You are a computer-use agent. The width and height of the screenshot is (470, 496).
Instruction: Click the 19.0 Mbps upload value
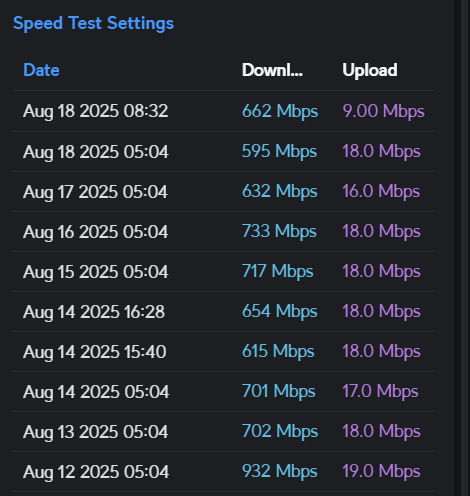coord(381,471)
